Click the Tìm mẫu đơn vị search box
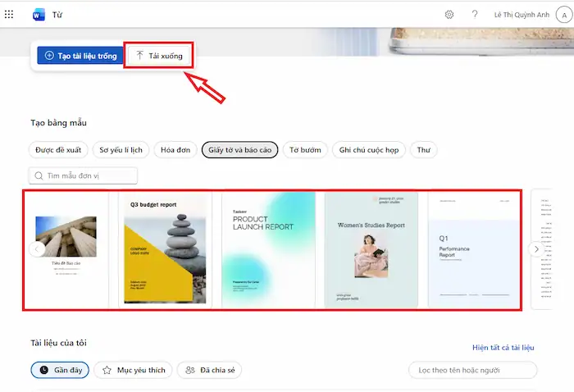Image resolution: width=574 pixels, height=392 pixels. pyautogui.click(x=83, y=175)
